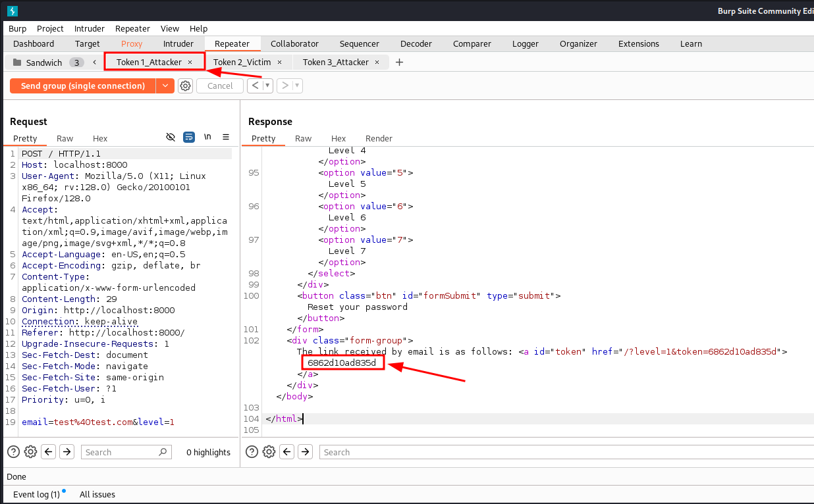The image size is (814, 504).
Task: Toggle line wrap icon in Request panel
Action: 189,137
